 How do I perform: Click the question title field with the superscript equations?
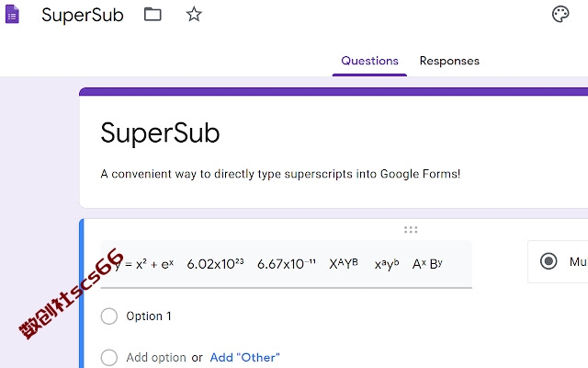tap(286, 264)
